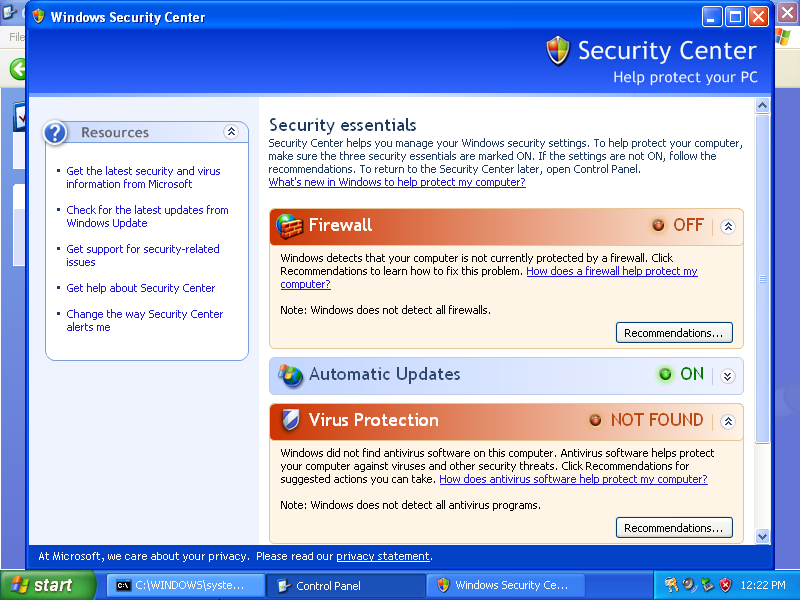Image resolution: width=800 pixels, height=600 pixels.
Task: Click the Firewall brick wall icon
Action: pos(289,226)
